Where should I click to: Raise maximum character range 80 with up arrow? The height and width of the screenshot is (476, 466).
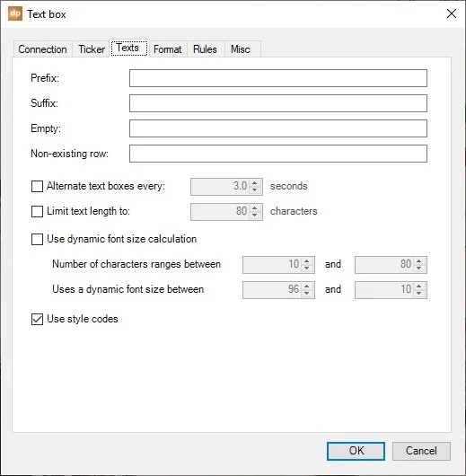point(419,260)
